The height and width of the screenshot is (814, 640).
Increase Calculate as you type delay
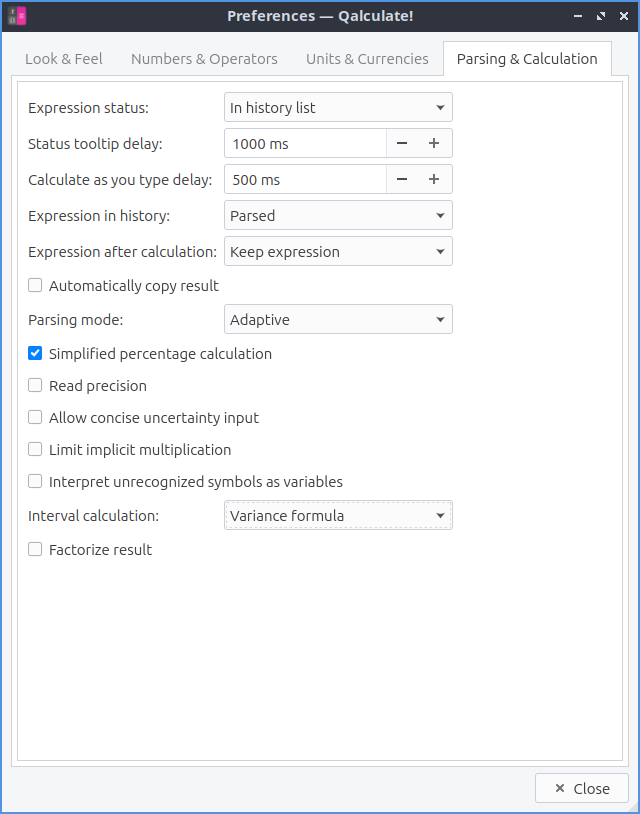click(x=434, y=180)
